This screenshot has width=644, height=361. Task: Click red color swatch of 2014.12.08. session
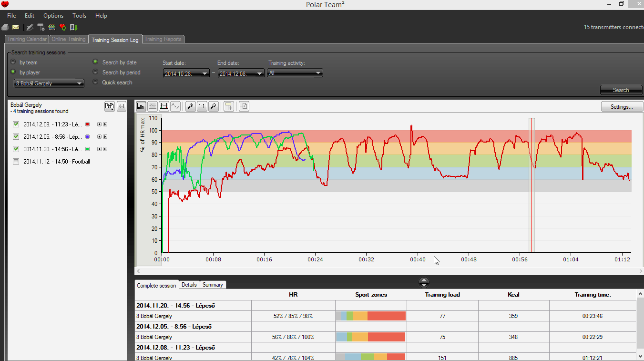pyautogui.click(x=87, y=124)
